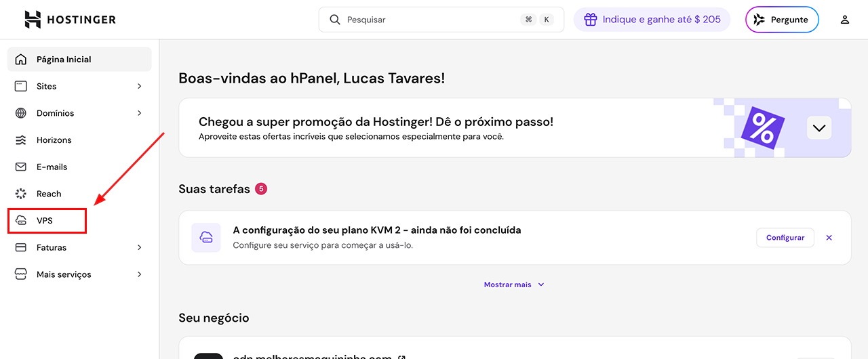Click the Domínios globe icon

(21, 113)
